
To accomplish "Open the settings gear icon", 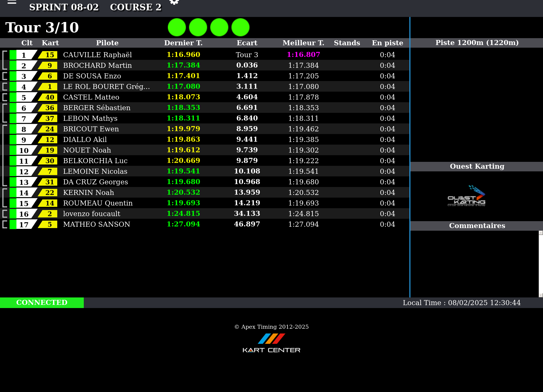I will click(174, 2).
